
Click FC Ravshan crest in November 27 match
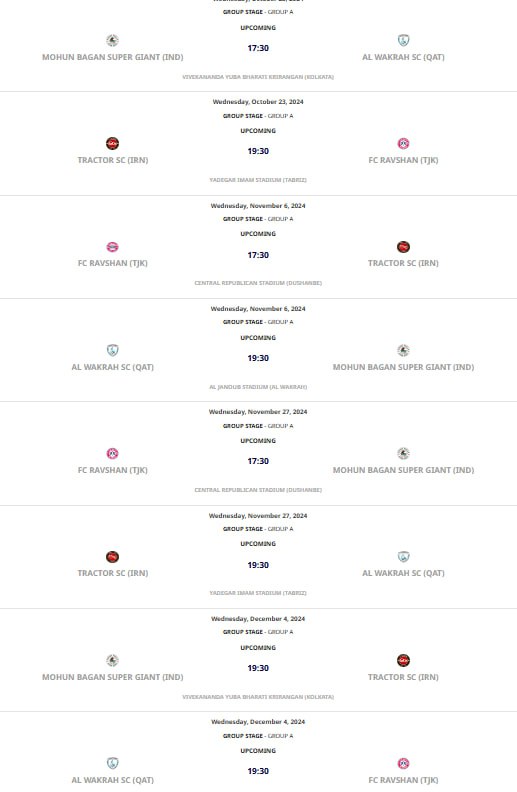112,454
